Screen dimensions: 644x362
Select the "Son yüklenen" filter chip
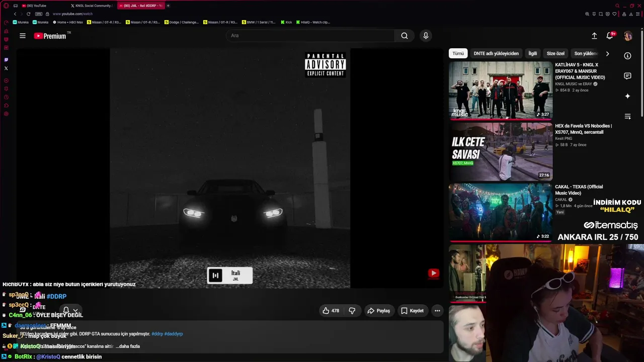point(586,53)
